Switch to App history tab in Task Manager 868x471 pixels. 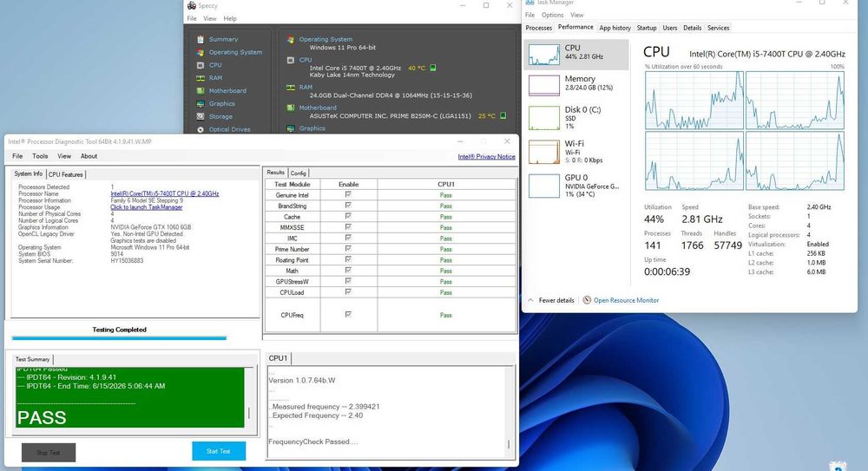[615, 28]
